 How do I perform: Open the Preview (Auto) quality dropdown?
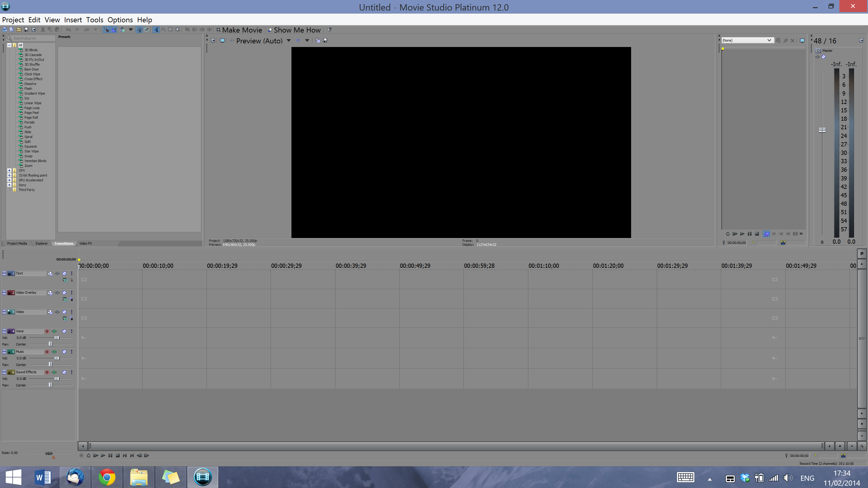289,40
